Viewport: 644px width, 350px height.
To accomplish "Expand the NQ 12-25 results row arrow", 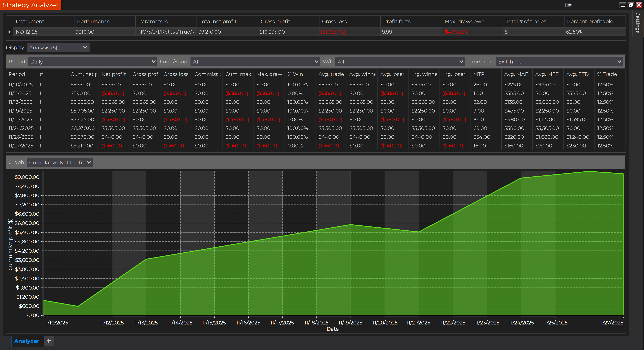I will [x=10, y=32].
